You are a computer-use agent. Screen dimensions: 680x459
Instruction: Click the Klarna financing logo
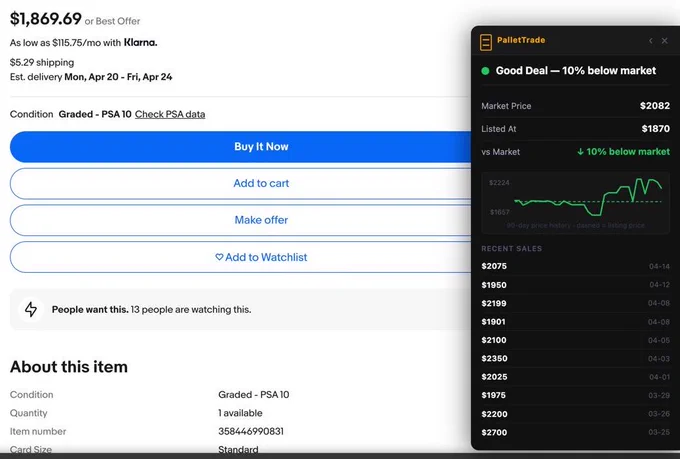141,43
